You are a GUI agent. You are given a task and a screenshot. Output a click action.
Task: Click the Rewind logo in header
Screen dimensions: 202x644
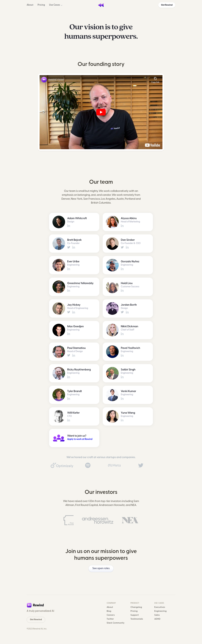101,5
